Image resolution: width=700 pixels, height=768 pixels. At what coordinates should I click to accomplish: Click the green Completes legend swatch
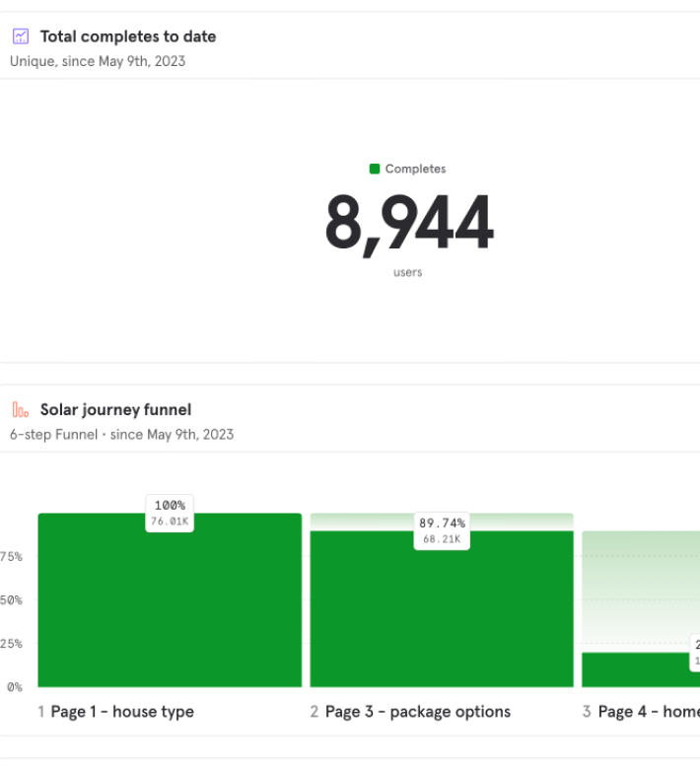(375, 169)
